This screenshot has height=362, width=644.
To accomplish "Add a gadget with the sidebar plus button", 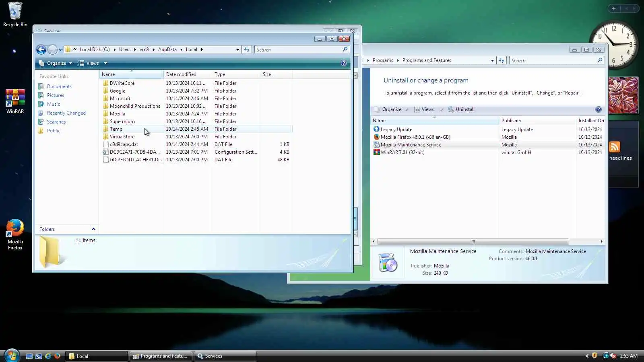I will pos(614,8).
